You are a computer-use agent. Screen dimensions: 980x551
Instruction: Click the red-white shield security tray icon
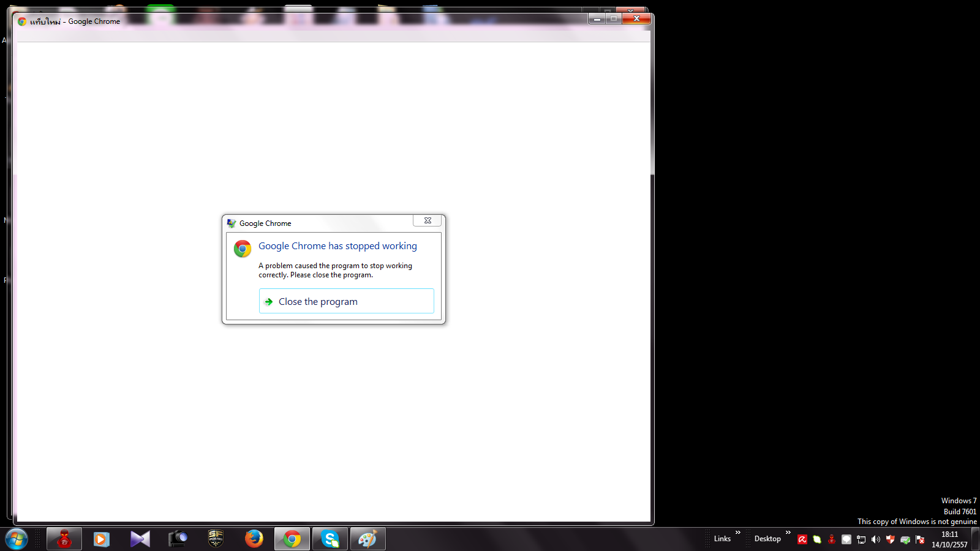(891, 539)
